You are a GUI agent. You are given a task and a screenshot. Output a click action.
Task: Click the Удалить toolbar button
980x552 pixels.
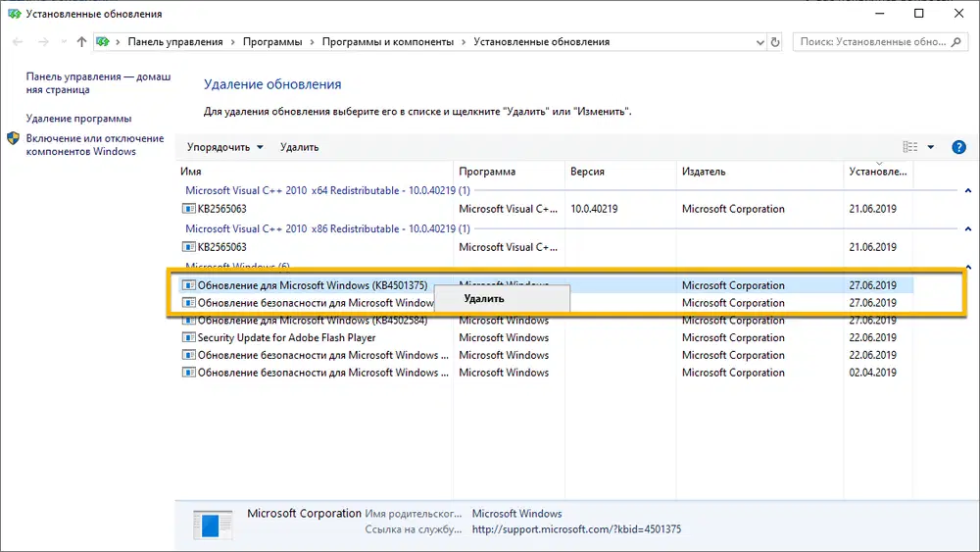[299, 147]
